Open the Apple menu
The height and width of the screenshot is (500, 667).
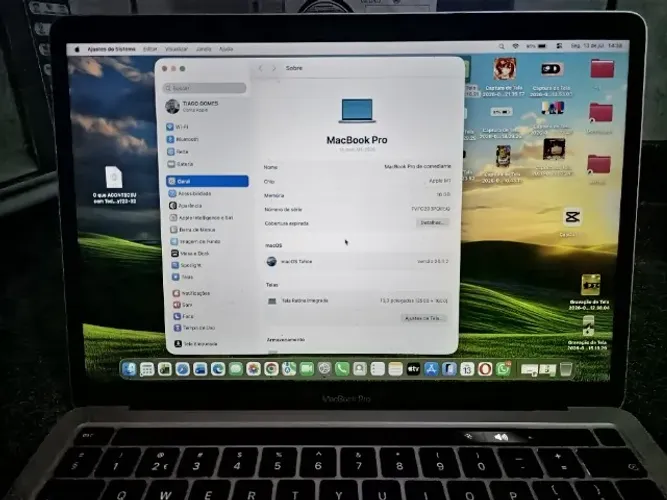(x=77, y=49)
